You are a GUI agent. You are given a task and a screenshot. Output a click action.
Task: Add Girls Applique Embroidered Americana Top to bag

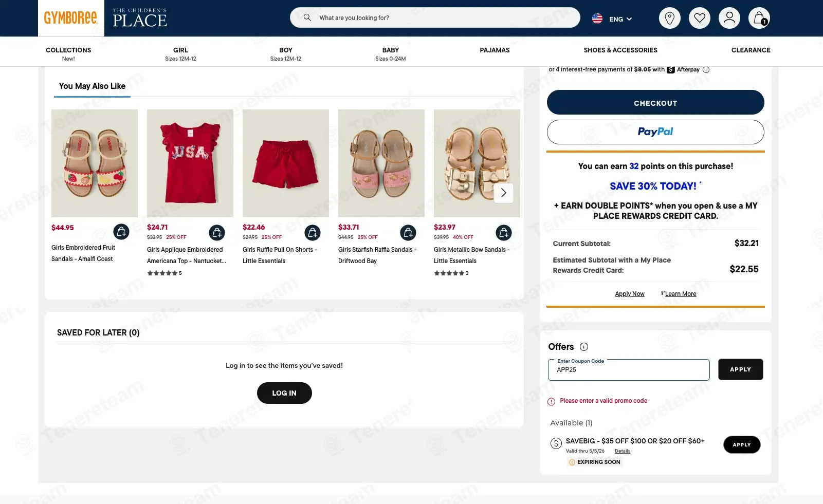point(217,233)
